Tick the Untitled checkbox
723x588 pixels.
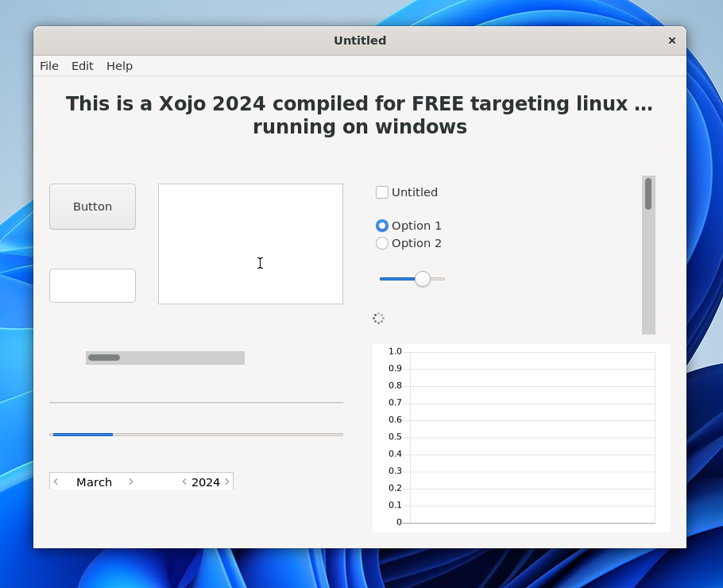tap(382, 192)
